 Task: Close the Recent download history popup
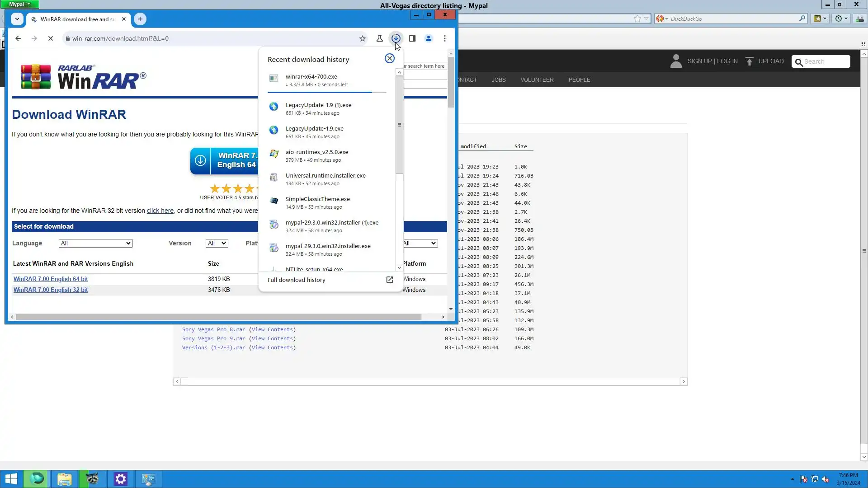[x=389, y=58]
